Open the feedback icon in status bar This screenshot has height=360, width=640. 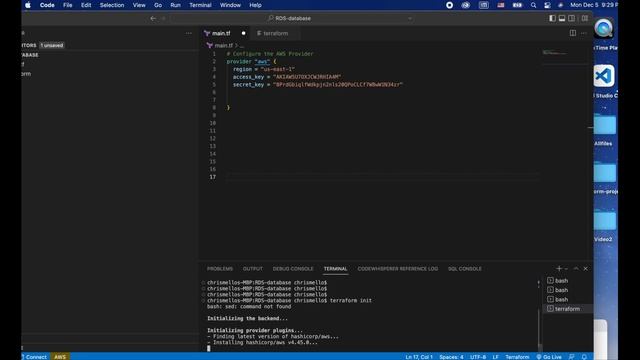[x=571, y=357]
